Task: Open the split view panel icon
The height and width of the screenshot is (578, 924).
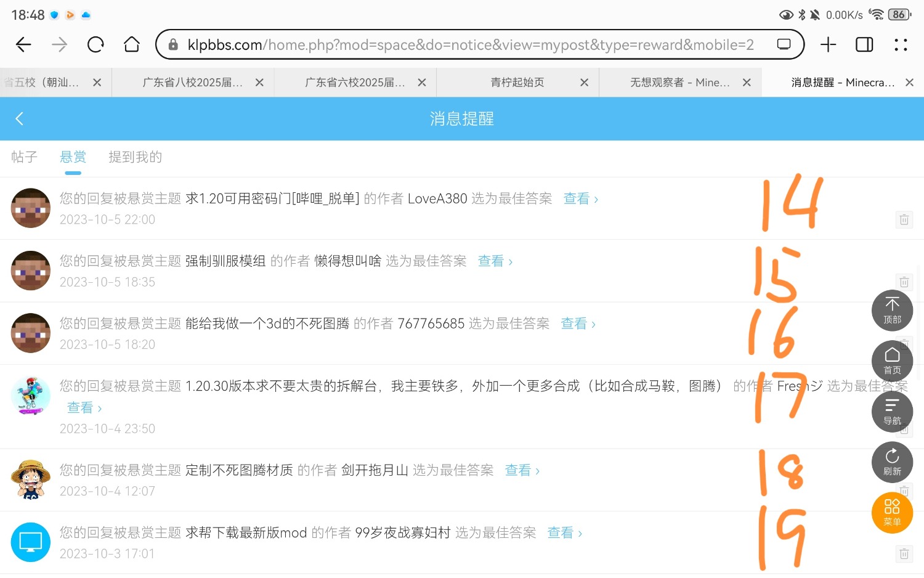Action: (x=864, y=44)
